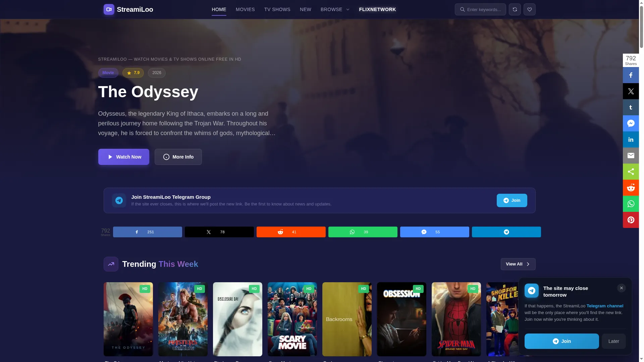Click Pinterest icon in side share bar
The width and height of the screenshot is (644, 362).
[631, 220]
